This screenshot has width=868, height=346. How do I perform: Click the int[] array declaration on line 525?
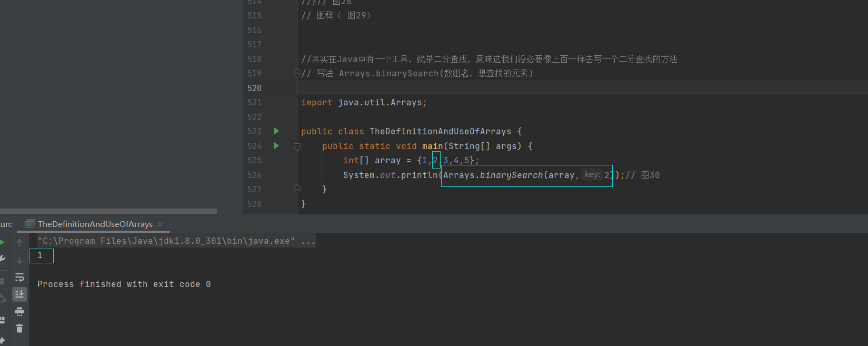(x=411, y=161)
